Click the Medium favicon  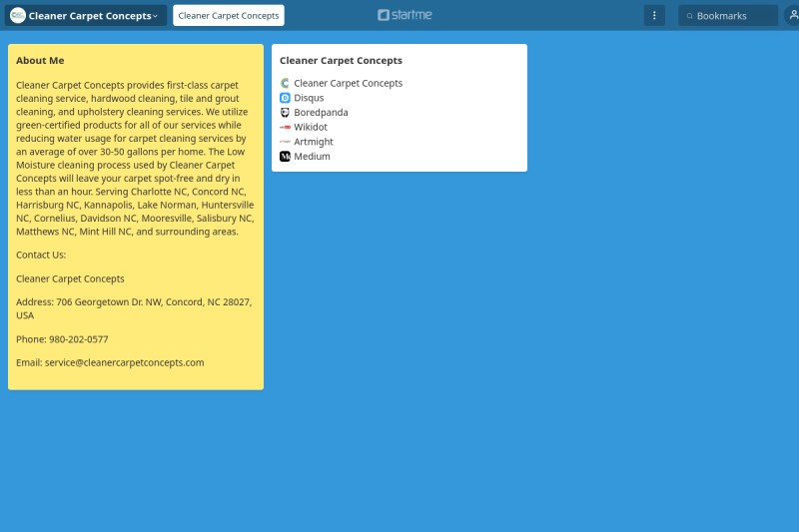coord(285,157)
